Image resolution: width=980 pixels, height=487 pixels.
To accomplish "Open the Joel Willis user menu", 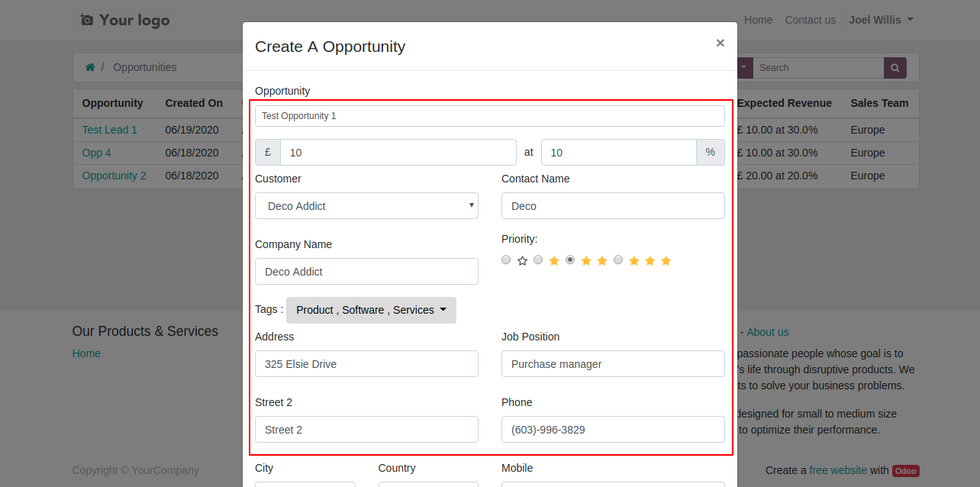I will 881,20.
